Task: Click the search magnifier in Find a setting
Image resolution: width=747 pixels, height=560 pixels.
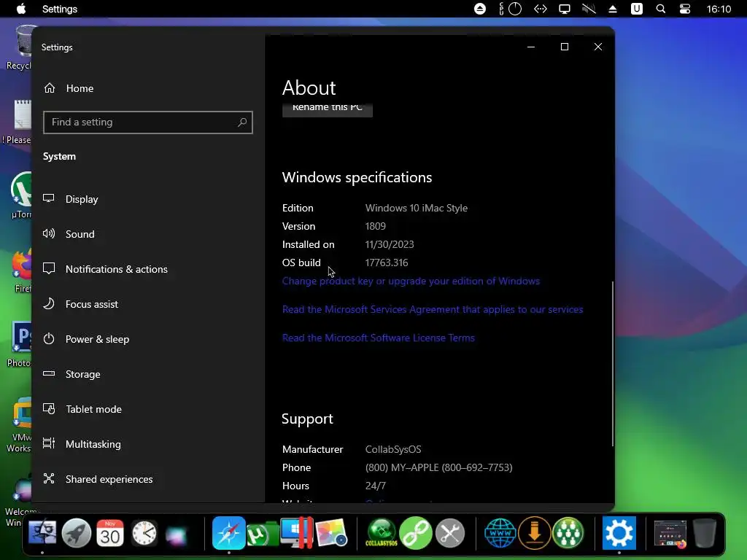Action: coord(242,122)
